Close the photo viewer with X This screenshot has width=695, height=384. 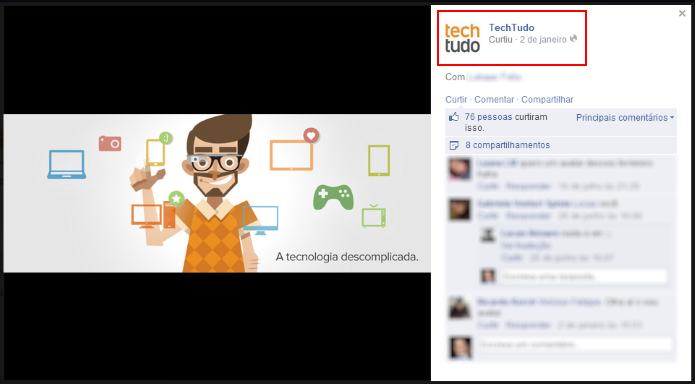(682, 14)
